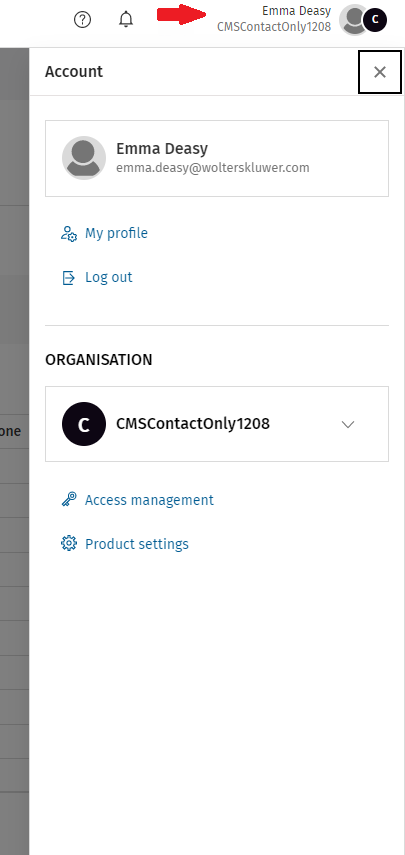The height and width of the screenshot is (855, 405).
Task: Click the Access management key icon
Action: point(69,499)
